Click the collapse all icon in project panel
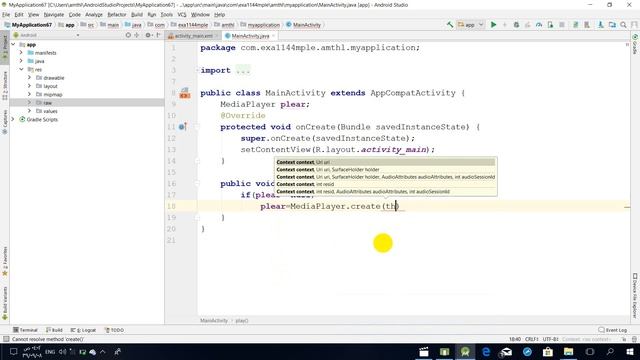This screenshot has width=640, height=360. click(137, 36)
